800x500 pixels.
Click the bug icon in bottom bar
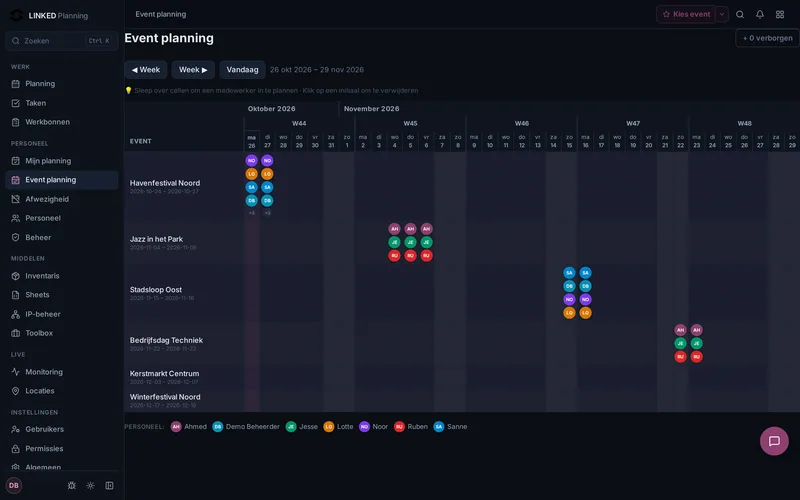[71, 486]
